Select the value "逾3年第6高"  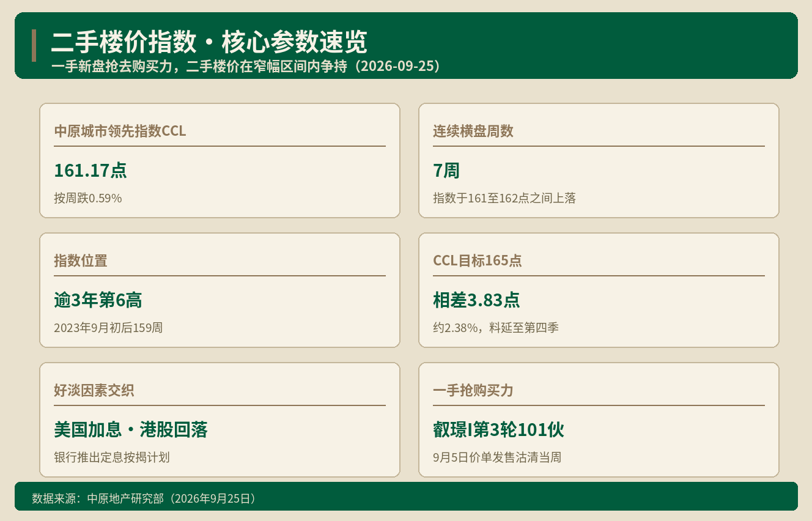(98, 300)
